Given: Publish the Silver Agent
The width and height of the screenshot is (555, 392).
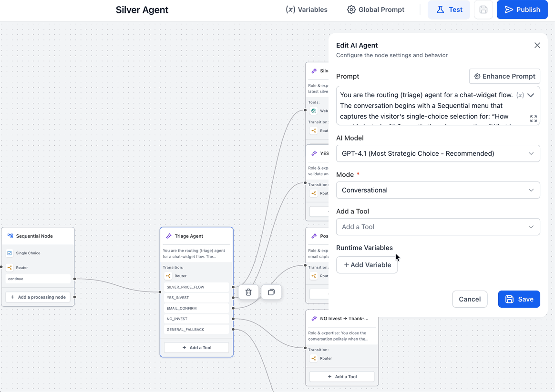Looking at the screenshot, I should pos(522,10).
